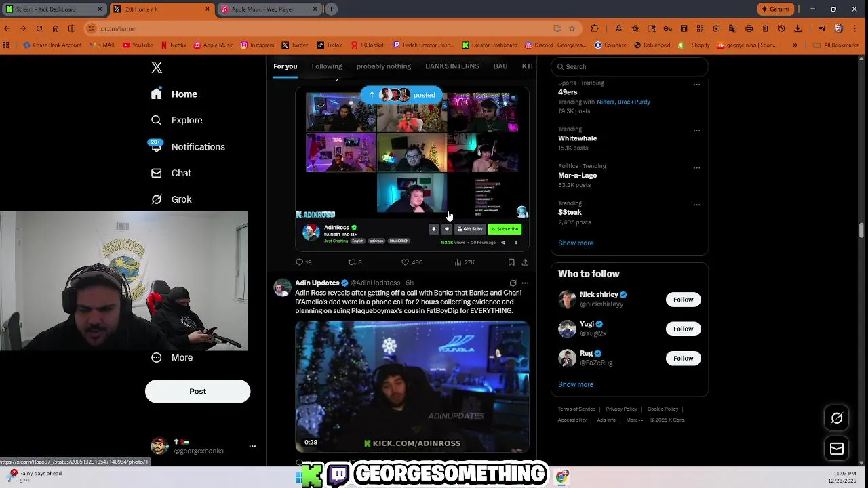Open the floating messages drawer button
Viewport: 868px width, 488px height.
[837, 449]
